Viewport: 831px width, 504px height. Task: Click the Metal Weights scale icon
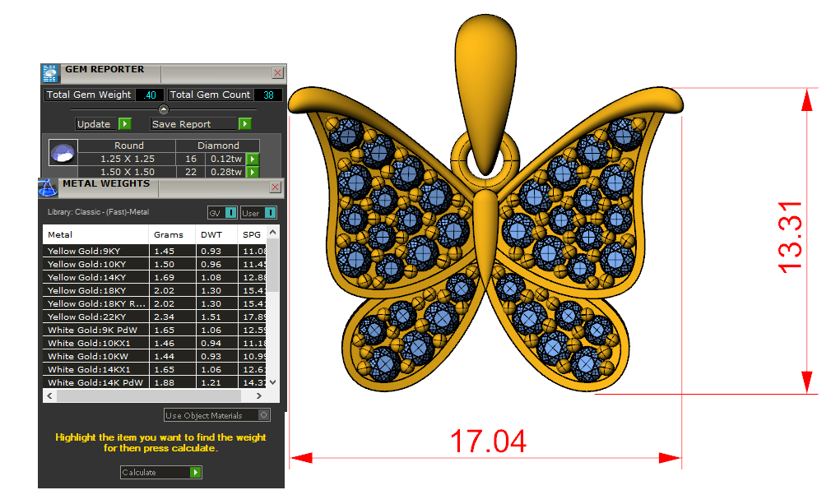pyautogui.click(x=49, y=187)
